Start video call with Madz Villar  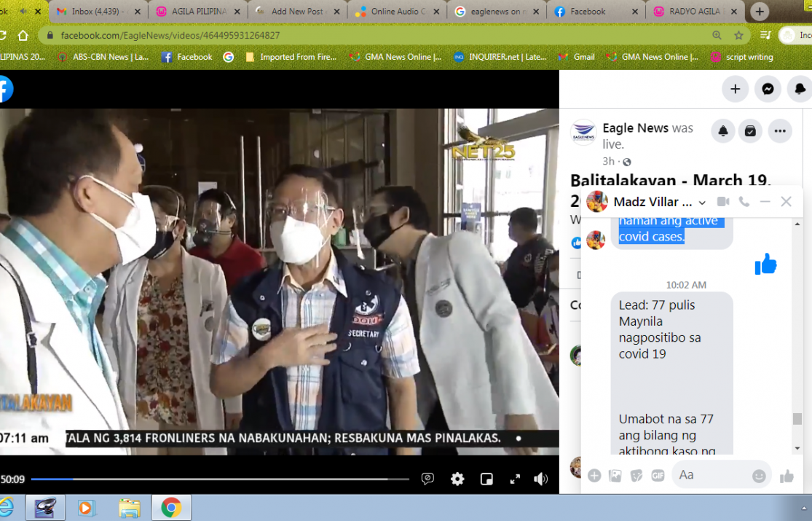723,202
